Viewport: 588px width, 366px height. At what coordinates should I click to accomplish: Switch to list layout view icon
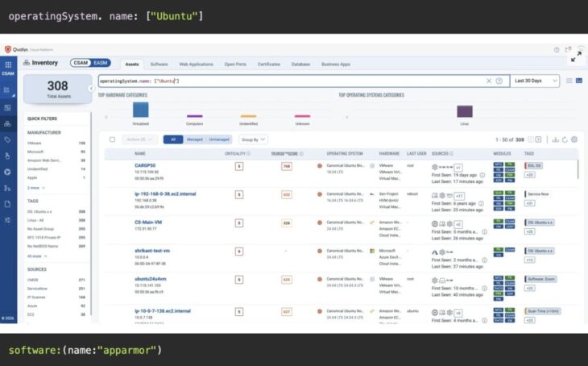coord(569,81)
